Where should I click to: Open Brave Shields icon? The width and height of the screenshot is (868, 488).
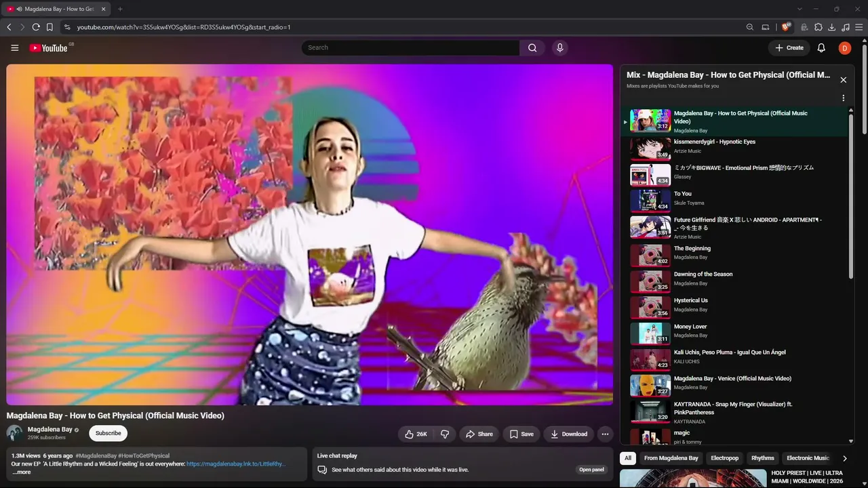786,27
